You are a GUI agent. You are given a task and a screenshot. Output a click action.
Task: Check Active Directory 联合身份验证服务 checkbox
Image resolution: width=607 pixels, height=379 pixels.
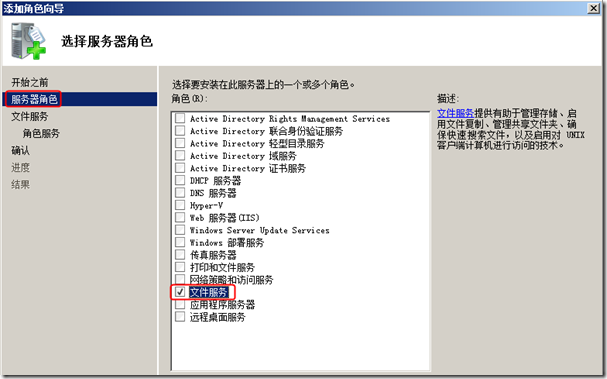click(x=180, y=130)
